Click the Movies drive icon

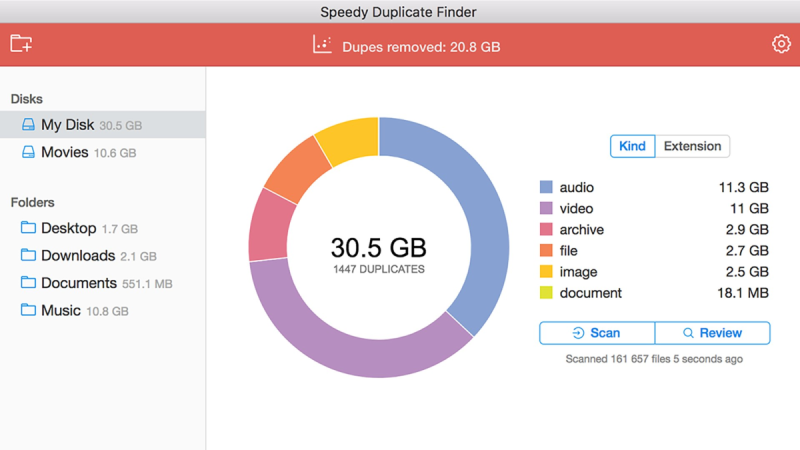click(x=28, y=152)
